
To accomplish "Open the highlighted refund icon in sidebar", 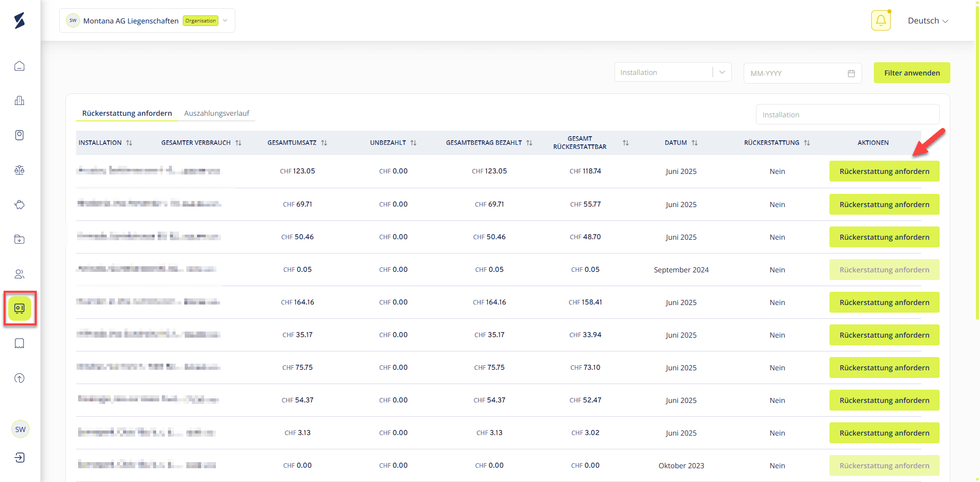I will [19, 309].
